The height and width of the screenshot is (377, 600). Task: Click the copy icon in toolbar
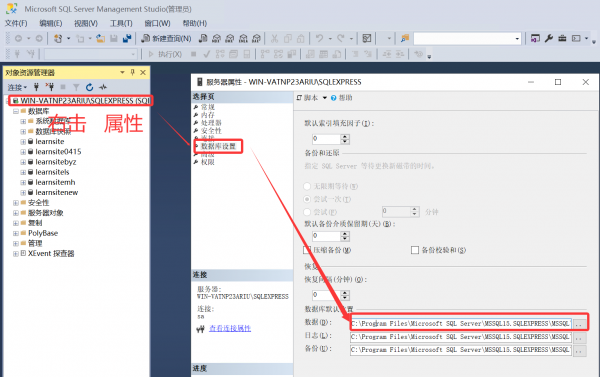point(288,38)
